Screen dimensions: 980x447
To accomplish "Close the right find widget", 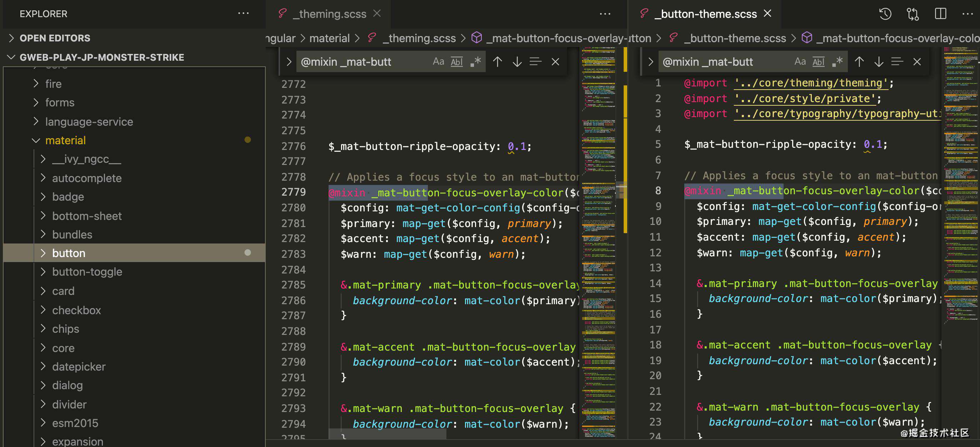I will click(x=917, y=62).
